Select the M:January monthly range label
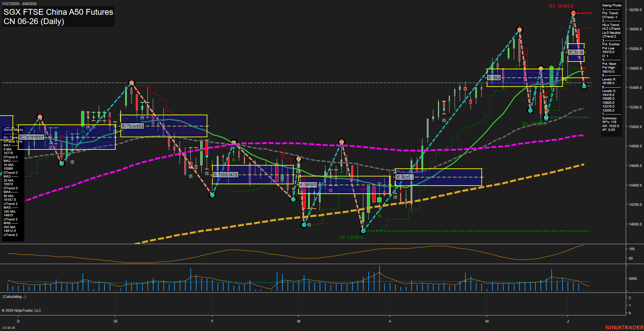 point(133,126)
